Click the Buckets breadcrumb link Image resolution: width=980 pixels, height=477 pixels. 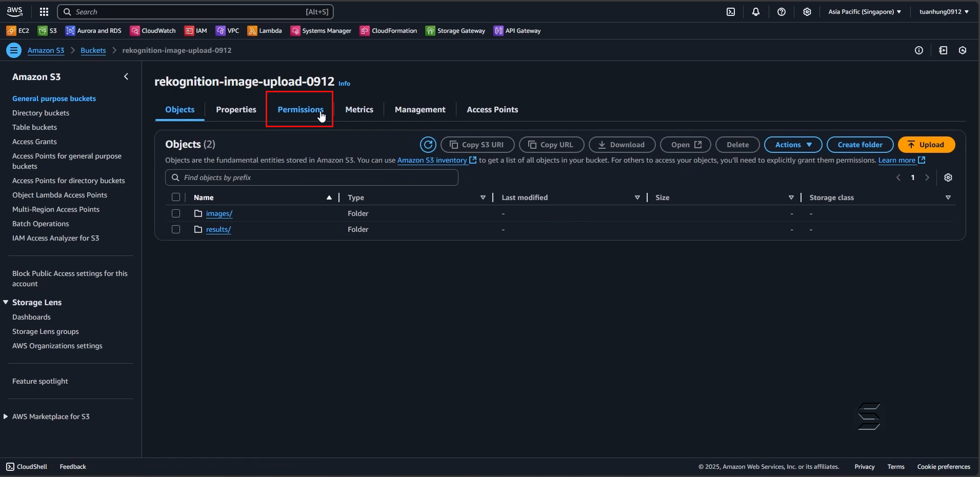click(93, 50)
